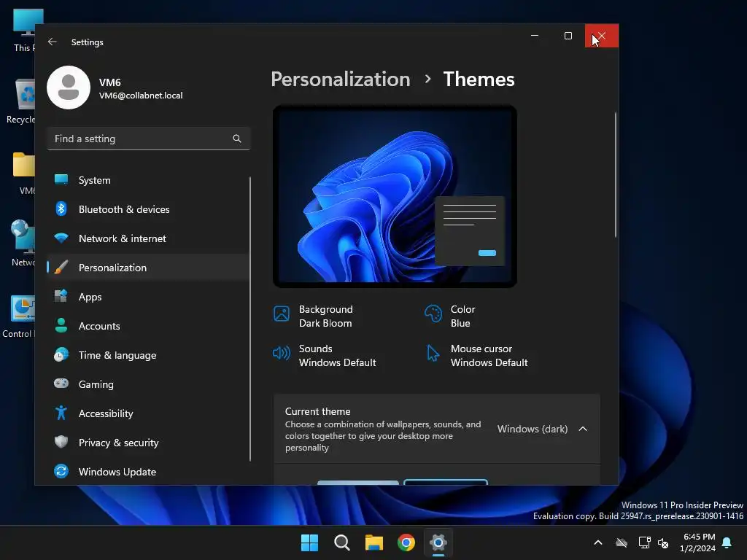Open File Explorer from the taskbar
Image resolution: width=747 pixels, height=560 pixels.
tap(374, 542)
